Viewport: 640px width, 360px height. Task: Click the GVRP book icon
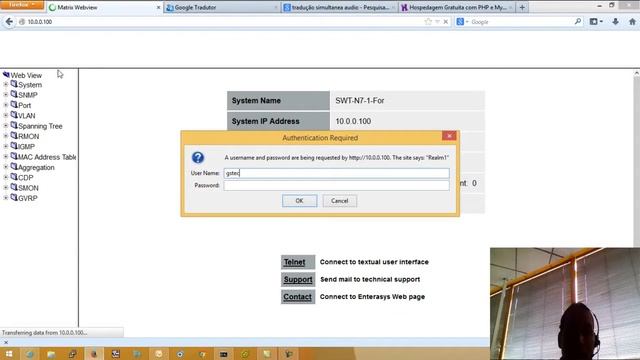14,198
